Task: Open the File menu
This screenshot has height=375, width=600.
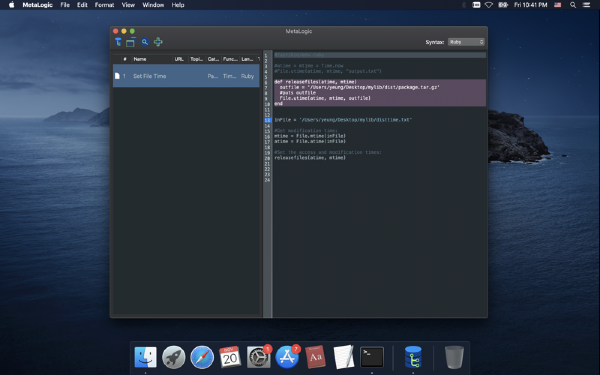Action: pyautogui.click(x=65, y=5)
